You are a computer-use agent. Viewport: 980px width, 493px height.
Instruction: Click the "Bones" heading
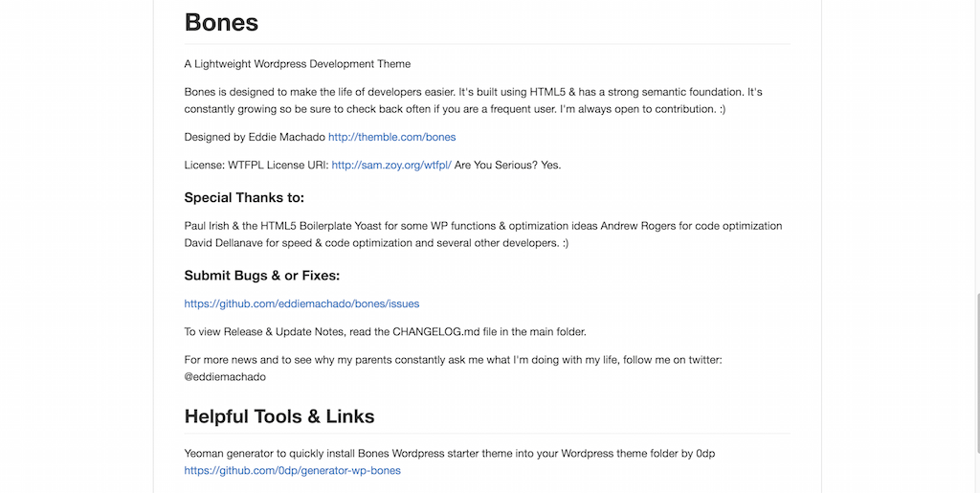221,22
